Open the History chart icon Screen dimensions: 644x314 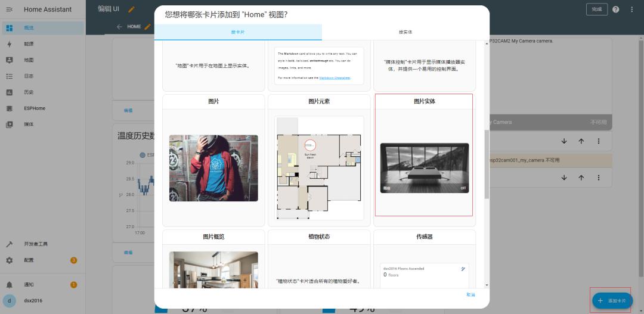click(x=10, y=92)
